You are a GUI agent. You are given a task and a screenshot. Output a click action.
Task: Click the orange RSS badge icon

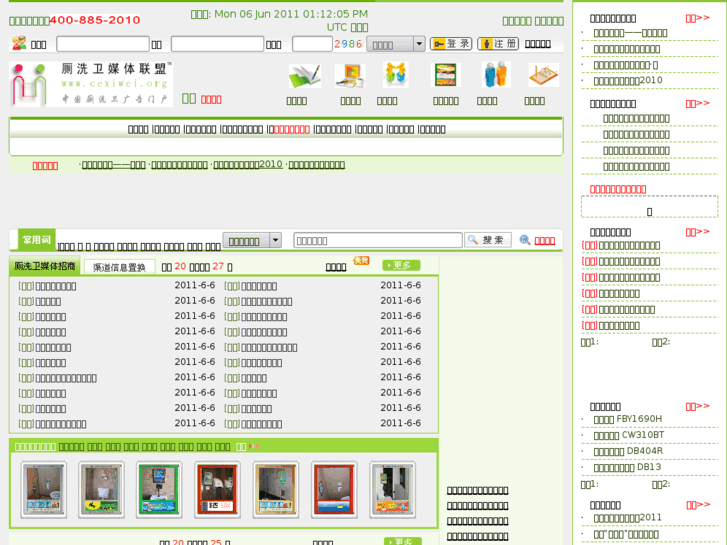pos(361,261)
